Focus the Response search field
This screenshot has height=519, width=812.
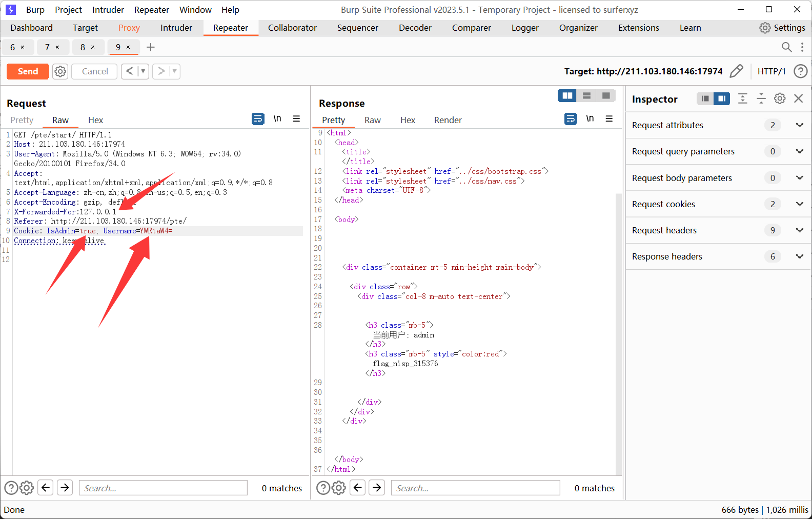[x=475, y=488]
